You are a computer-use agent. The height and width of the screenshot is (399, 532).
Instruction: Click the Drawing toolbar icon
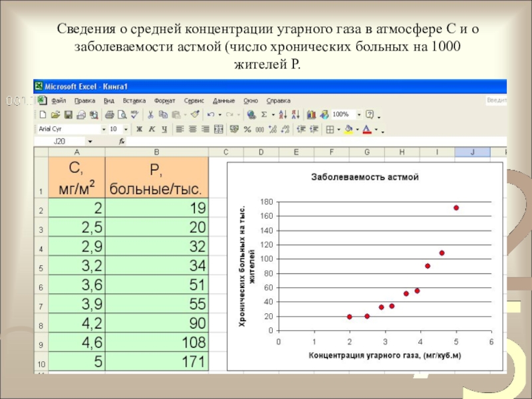tap(324, 114)
